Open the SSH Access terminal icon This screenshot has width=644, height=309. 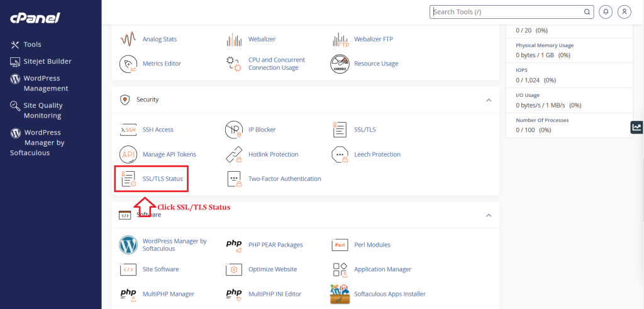[128, 130]
